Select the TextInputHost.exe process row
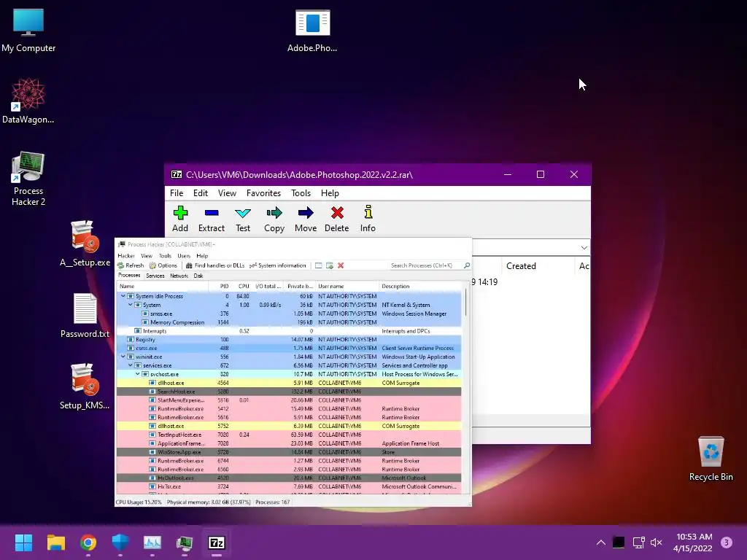Image resolution: width=747 pixels, height=560 pixels. tap(289, 435)
